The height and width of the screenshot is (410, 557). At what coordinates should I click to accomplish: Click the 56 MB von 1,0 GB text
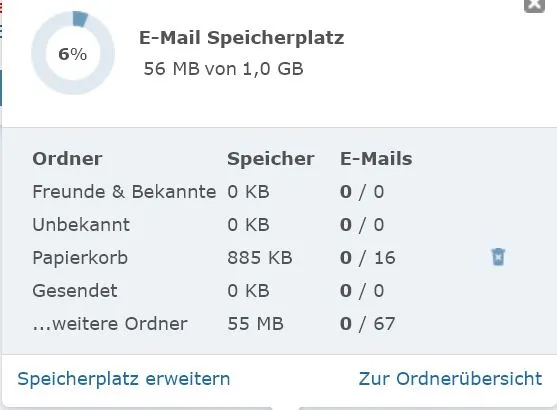click(x=223, y=69)
